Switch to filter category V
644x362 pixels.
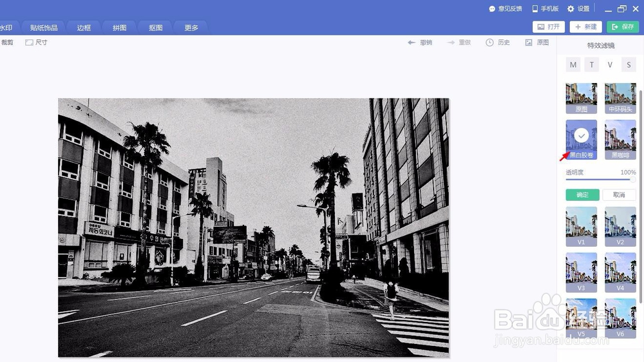point(610,64)
